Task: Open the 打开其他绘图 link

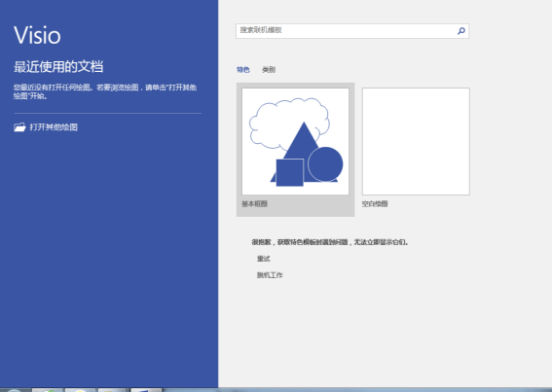Action: [54, 127]
